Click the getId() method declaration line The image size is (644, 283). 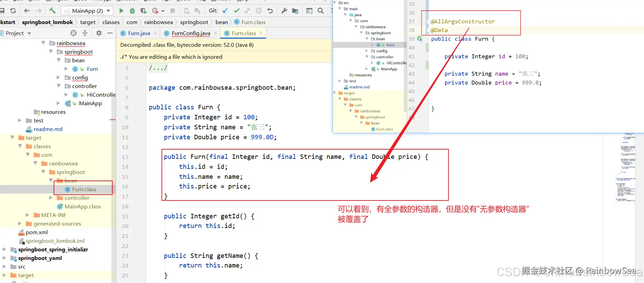point(209,216)
